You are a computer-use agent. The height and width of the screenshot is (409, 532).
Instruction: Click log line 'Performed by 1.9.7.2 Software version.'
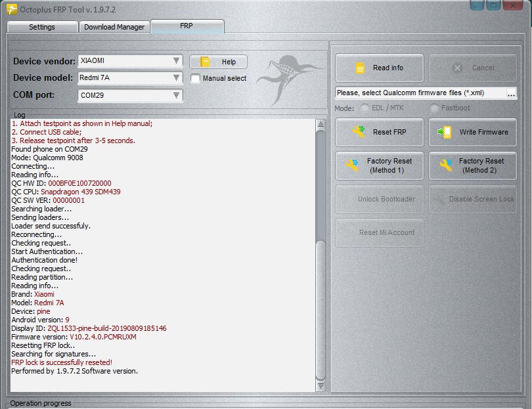[75, 371]
